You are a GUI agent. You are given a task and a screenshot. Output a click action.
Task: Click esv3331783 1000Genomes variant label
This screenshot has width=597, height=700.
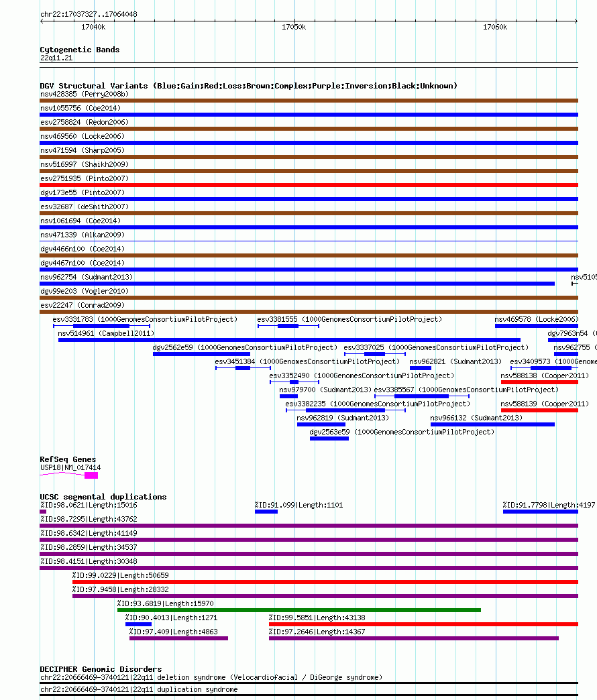tap(145, 319)
